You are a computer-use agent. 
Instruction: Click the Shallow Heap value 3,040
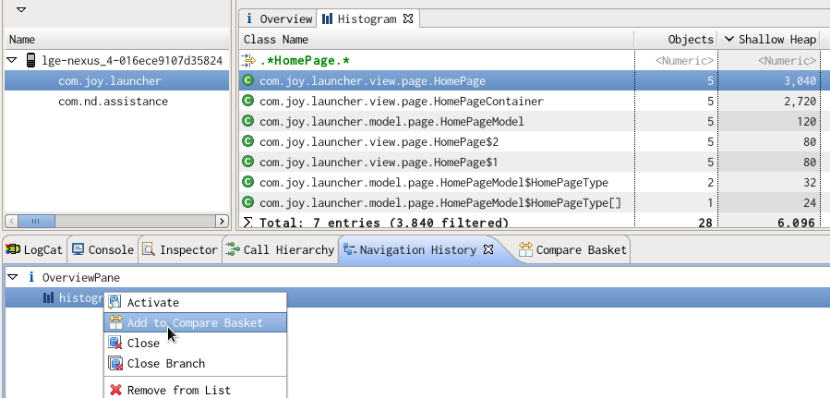point(800,81)
